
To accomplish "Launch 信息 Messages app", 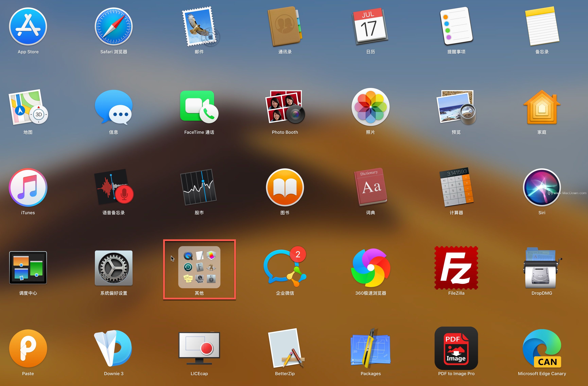I will [x=114, y=107].
